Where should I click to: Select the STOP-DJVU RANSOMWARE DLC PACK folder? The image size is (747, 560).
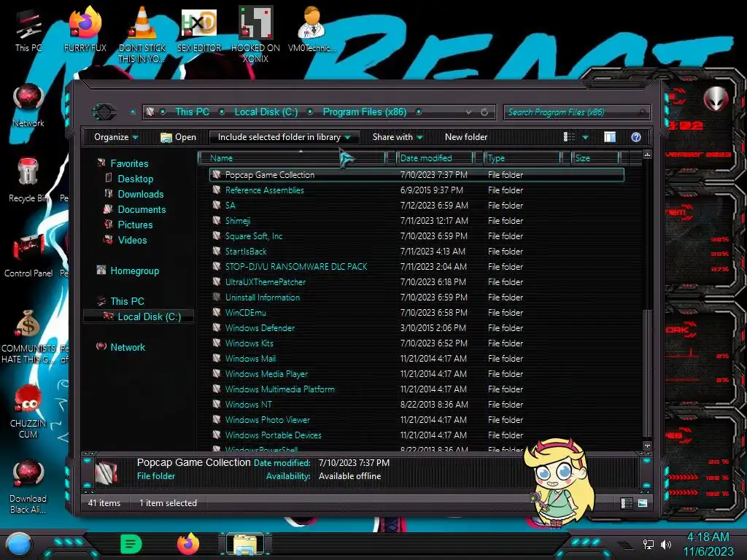(x=417, y=267)
